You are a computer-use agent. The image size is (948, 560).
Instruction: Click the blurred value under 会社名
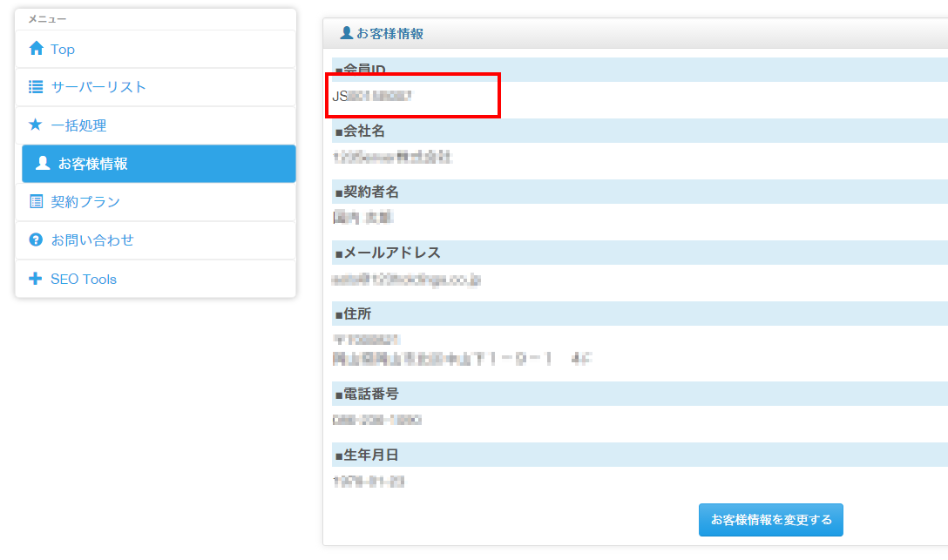(392, 158)
